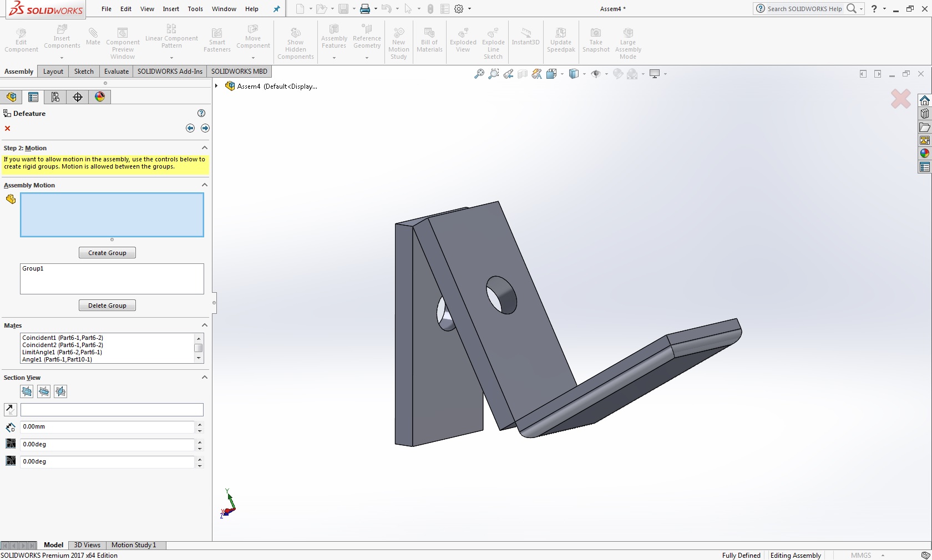Collapse the Mates section

204,325
